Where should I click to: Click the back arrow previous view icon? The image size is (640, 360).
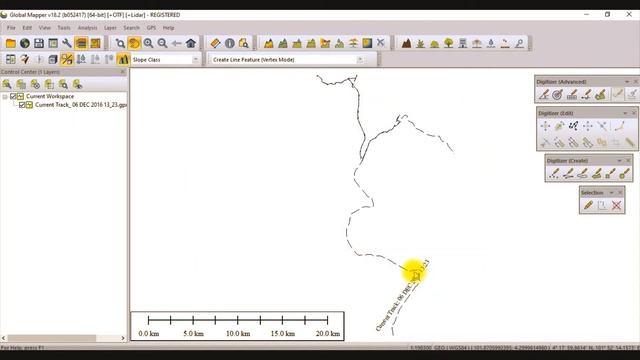click(x=176, y=43)
